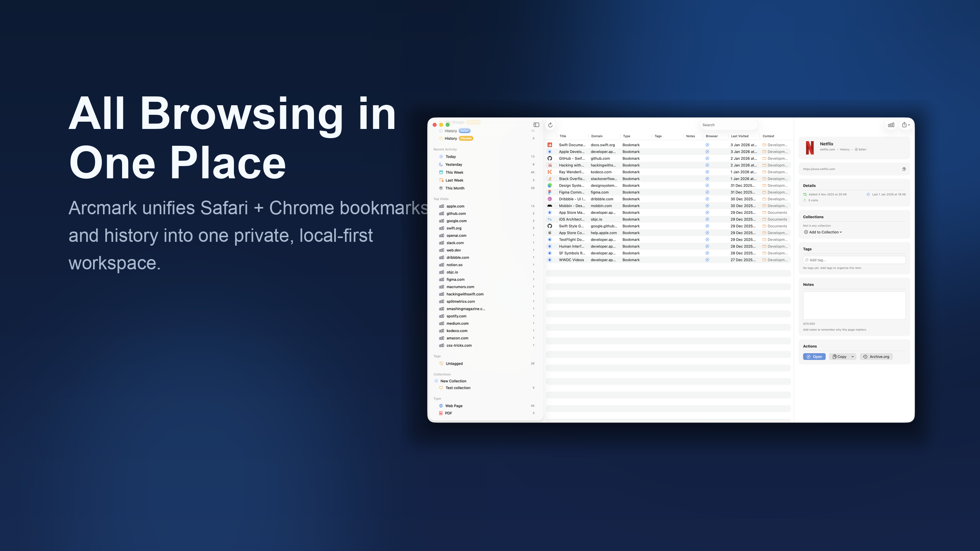
Task: Click the Search field in the toolbar
Action: (728, 125)
